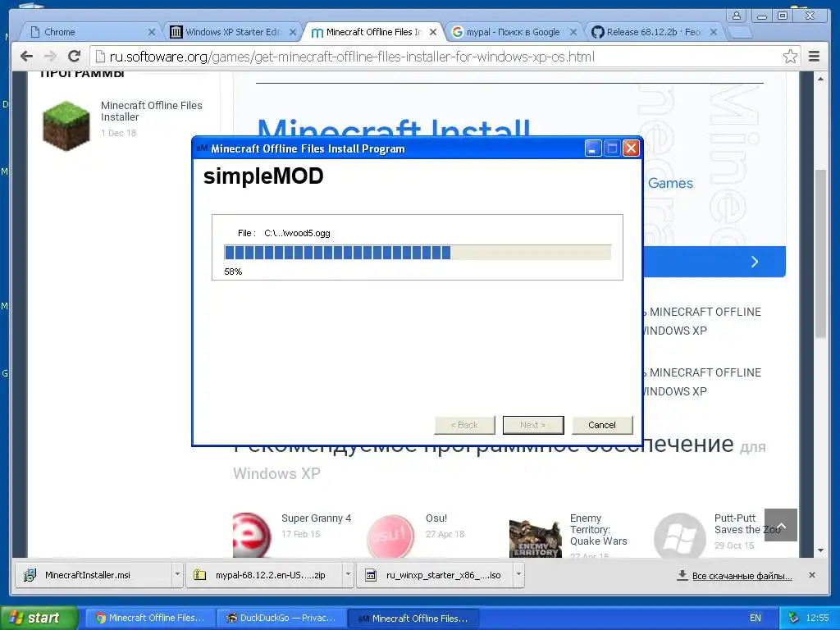Click the vertical scrollbar thumb
The width and height of the screenshot is (840, 630).
(820, 253)
